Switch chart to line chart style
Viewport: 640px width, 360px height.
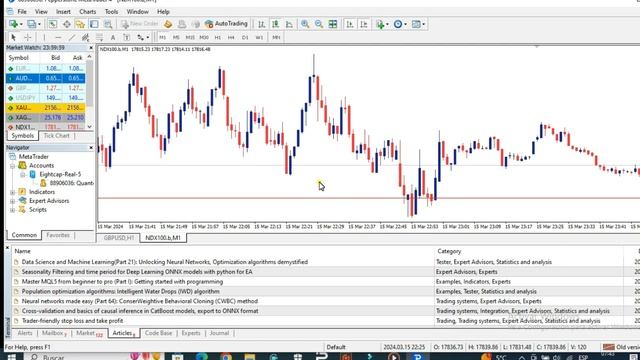[x=289, y=24]
